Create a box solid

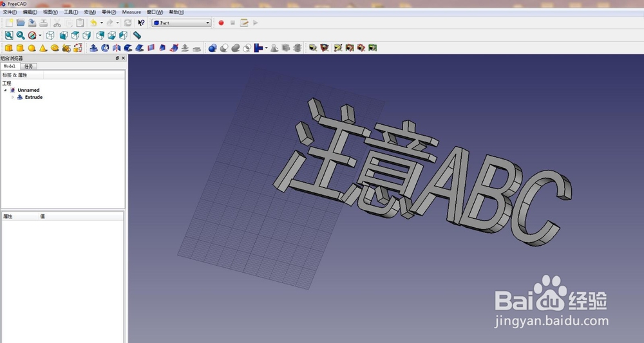pyautogui.click(x=8, y=48)
